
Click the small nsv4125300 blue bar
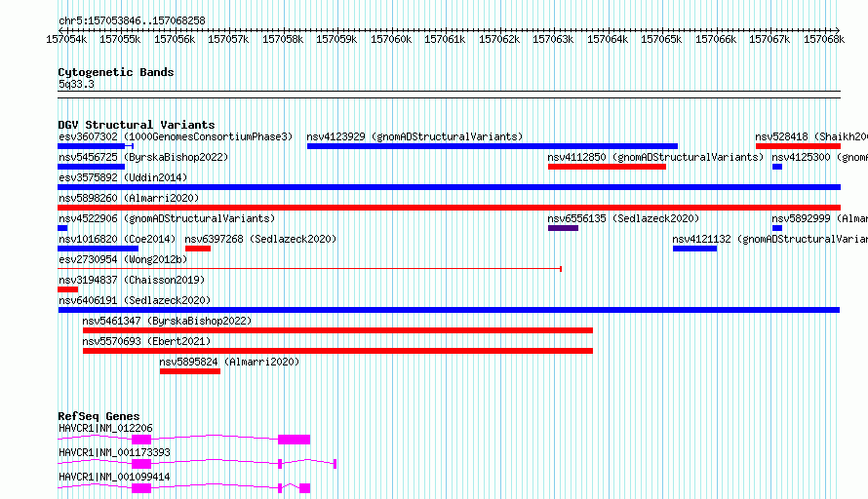[777, 167]
